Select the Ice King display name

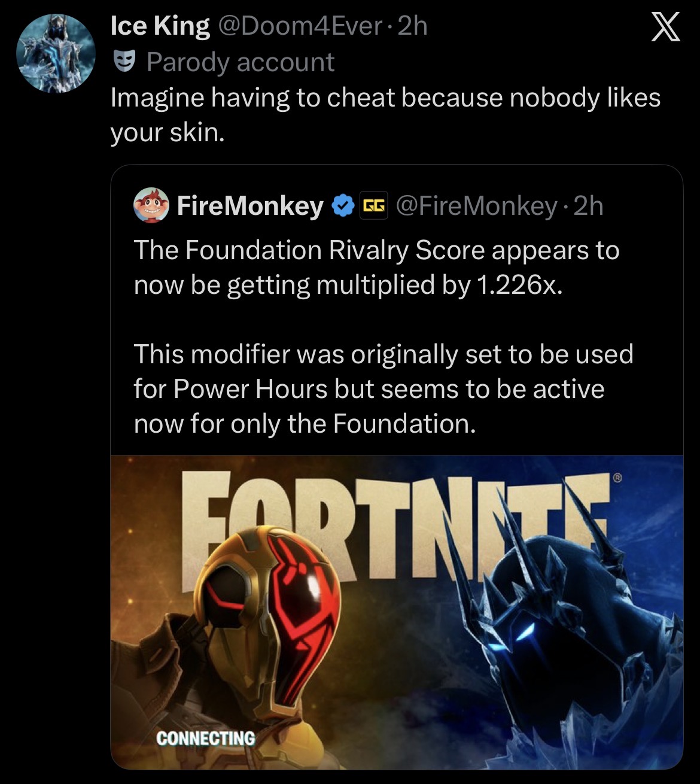click(x=160, y=26)
